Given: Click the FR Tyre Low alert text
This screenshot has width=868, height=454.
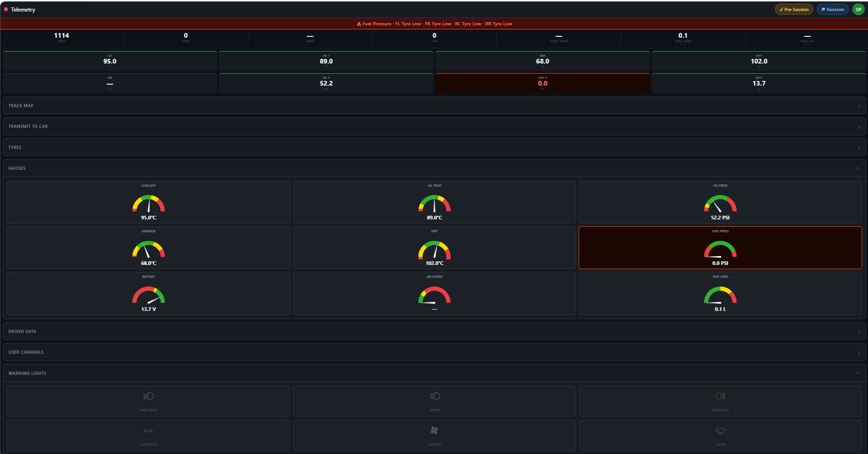Looking at the screenshot, I should [x=438, y=24].
